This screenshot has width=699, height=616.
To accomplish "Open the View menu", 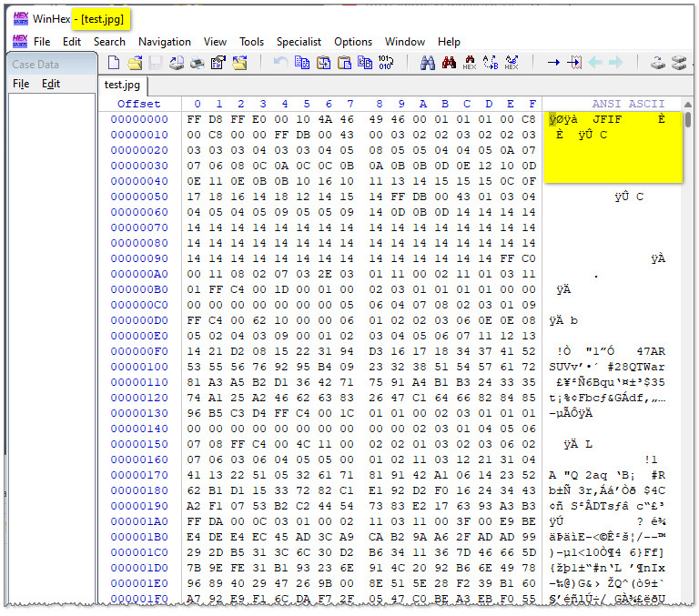I will pos(215,42).
